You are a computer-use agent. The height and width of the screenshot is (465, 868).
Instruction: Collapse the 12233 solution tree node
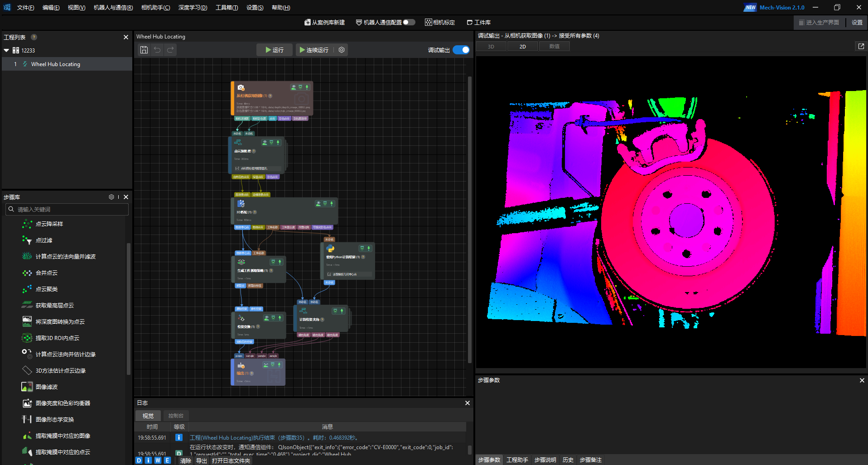coord(6,50)
